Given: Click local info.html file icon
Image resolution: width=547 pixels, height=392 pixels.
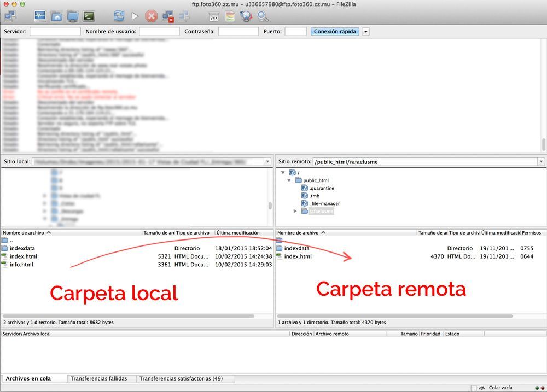Looking at the screenshot, I should pos(4,265).
